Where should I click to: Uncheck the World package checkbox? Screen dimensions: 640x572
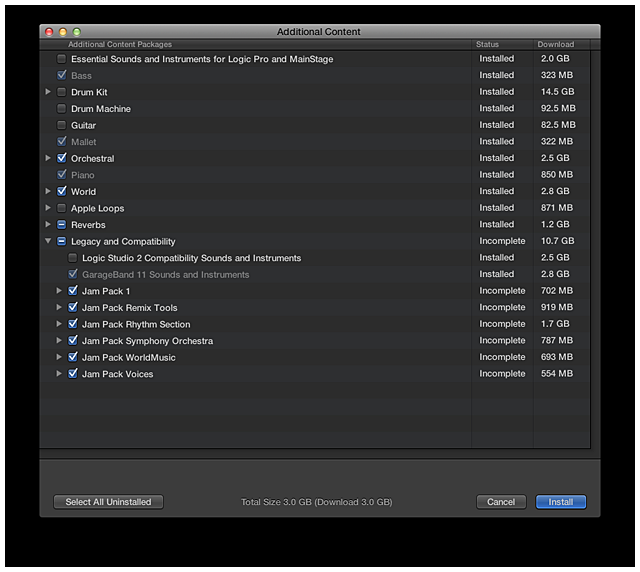tap(61, 191)
